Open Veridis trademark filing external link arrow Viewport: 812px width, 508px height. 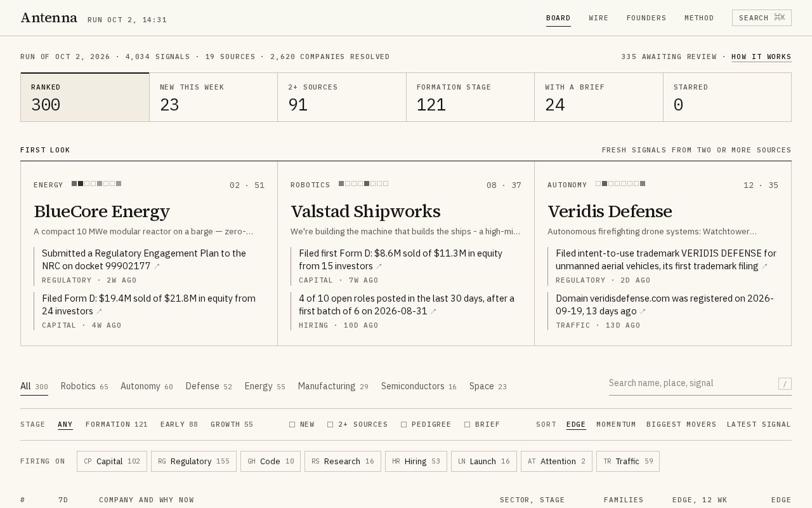tap(764, 267)
